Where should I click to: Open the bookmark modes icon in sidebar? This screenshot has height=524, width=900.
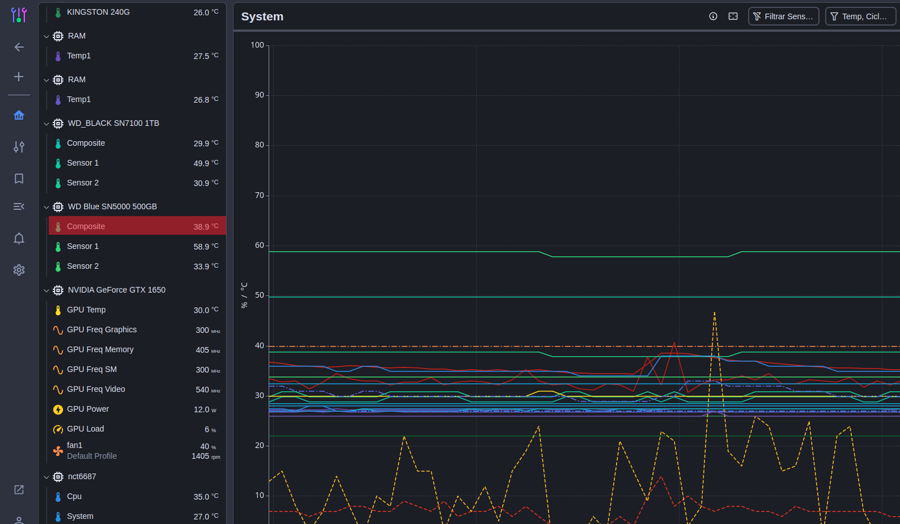pyautogui.click(x=19, y=179)
